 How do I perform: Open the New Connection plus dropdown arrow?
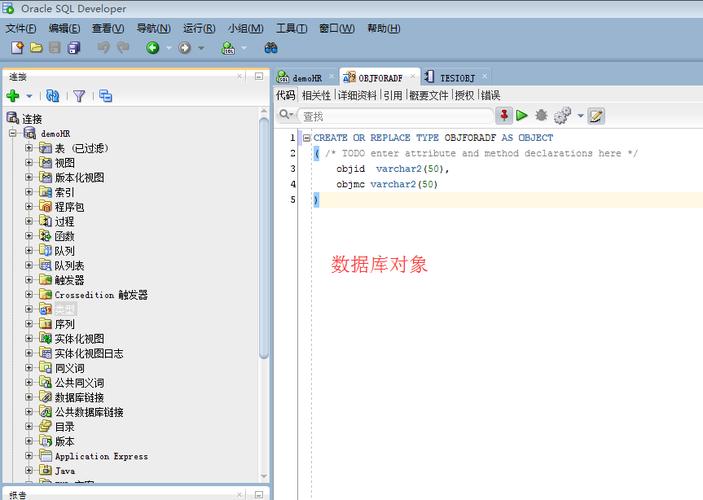29,96
